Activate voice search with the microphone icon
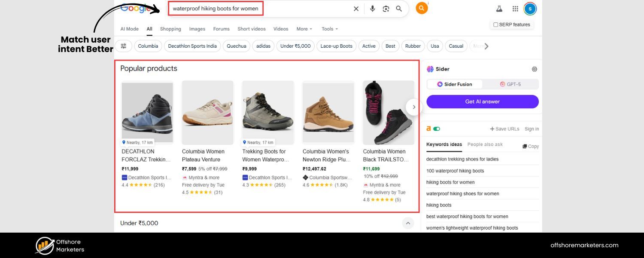This screenshot has height=258, width=644. [372, 8]
